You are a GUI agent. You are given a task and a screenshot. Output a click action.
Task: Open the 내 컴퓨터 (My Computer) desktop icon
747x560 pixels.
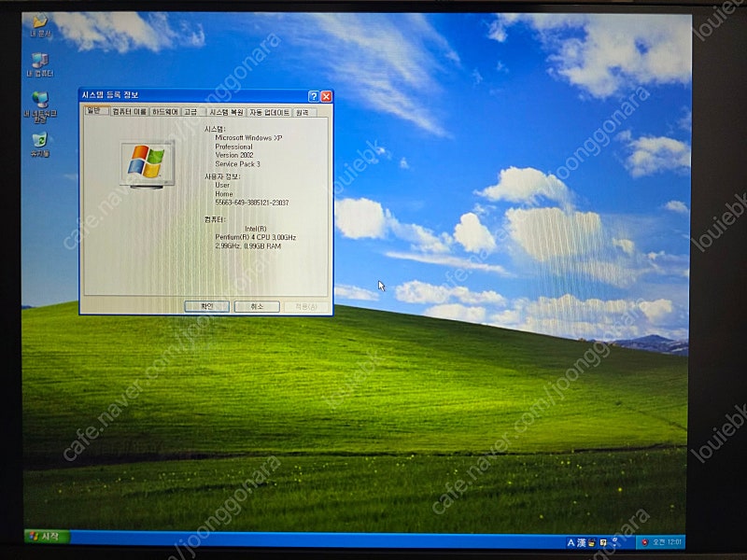click(x=40, y=64)
